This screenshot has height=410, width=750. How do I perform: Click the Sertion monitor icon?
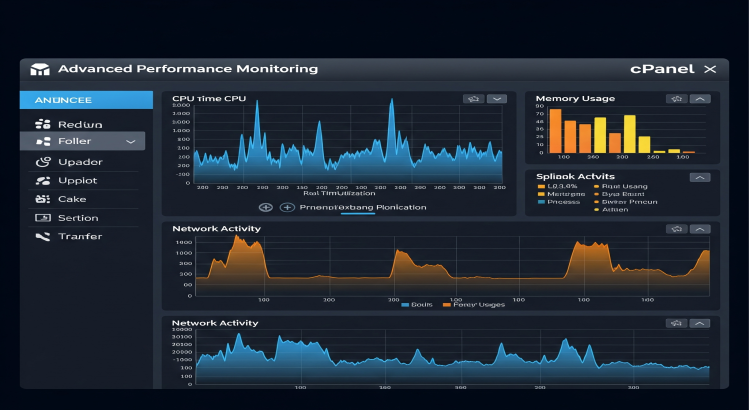(x=42, y=217)
